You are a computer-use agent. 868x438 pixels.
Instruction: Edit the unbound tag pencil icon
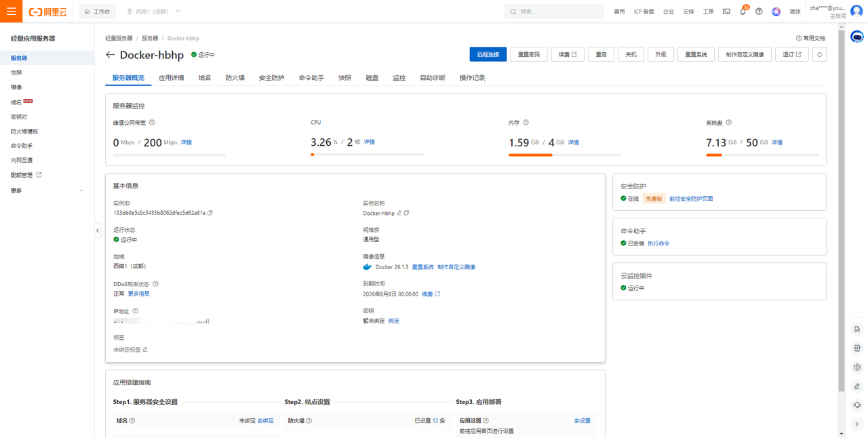tap(145, 350)
